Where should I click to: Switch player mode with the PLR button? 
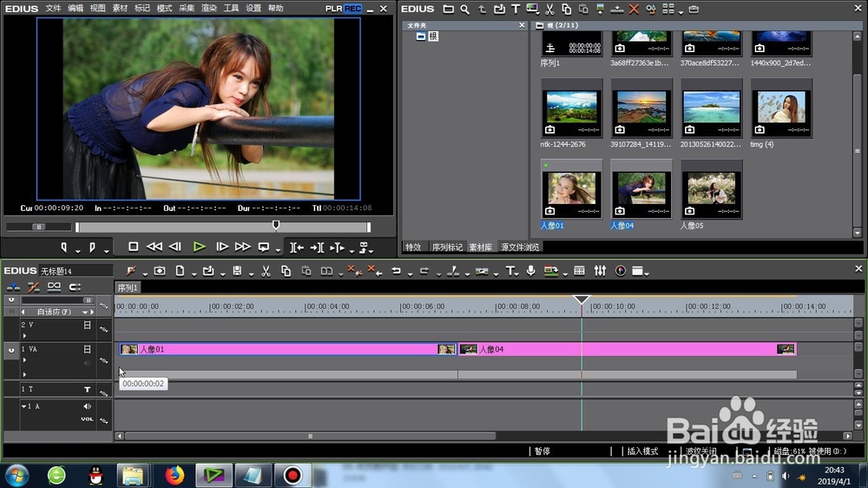point(334,9)
